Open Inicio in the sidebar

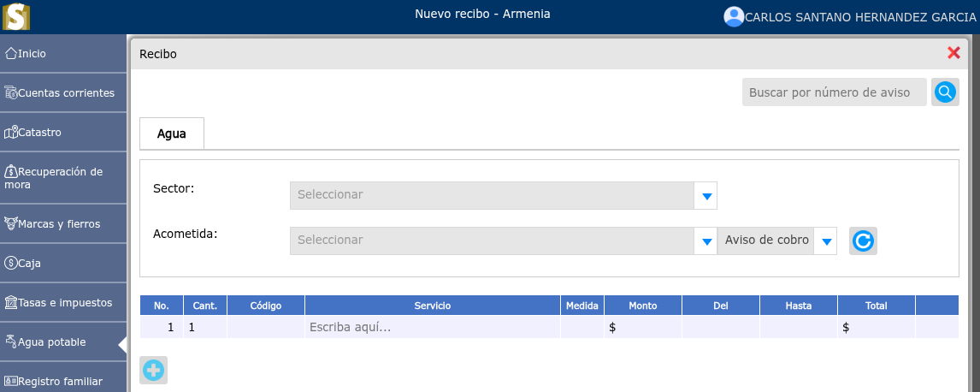[63, 54]
